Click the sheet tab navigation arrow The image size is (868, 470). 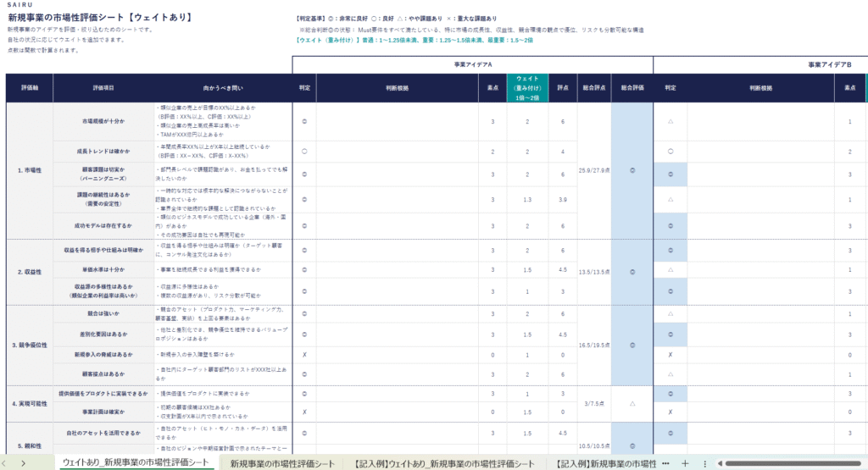point(23,463)
